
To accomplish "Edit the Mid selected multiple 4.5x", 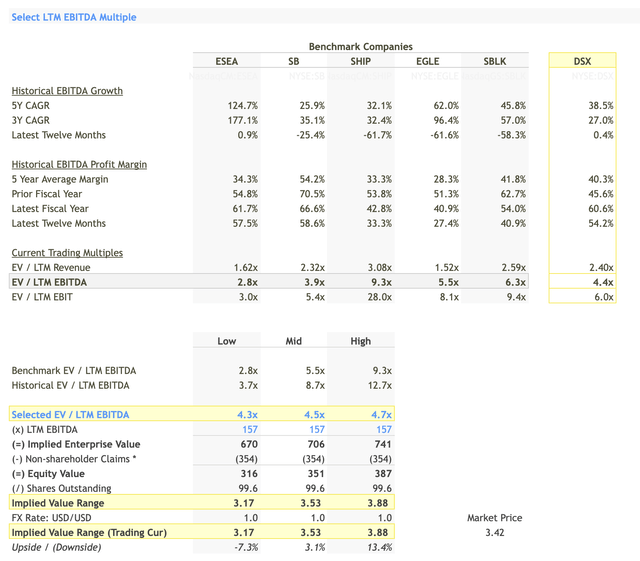I will coord(314,414).
